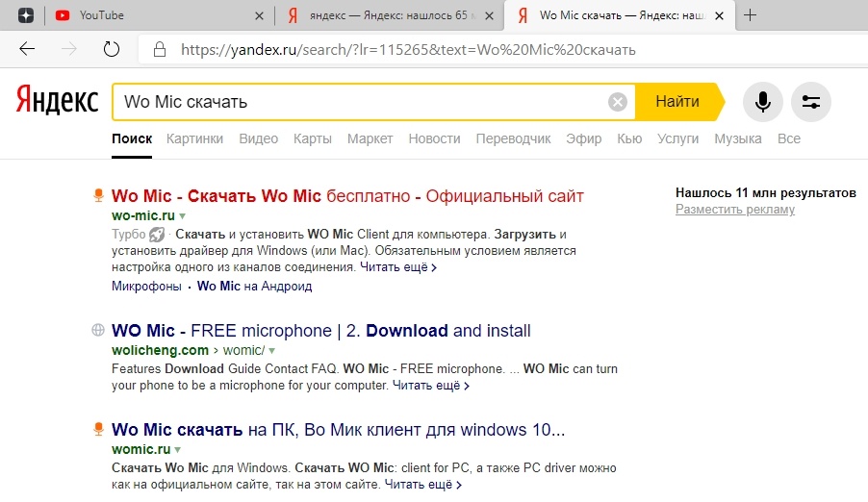This screenshot has width=868, height=502.
Task: Click the 'womic/' breadcrumb in the second result
Action: pyautogui.click(x=243, y=350)
